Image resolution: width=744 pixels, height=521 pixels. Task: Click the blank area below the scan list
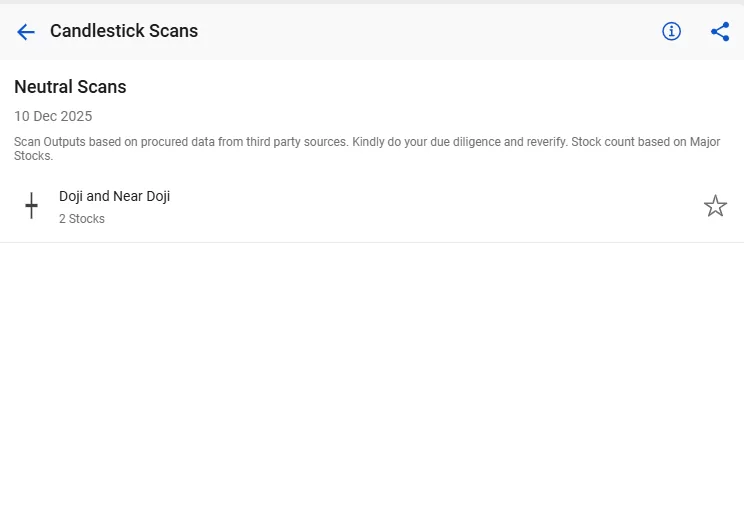(372, 380)
